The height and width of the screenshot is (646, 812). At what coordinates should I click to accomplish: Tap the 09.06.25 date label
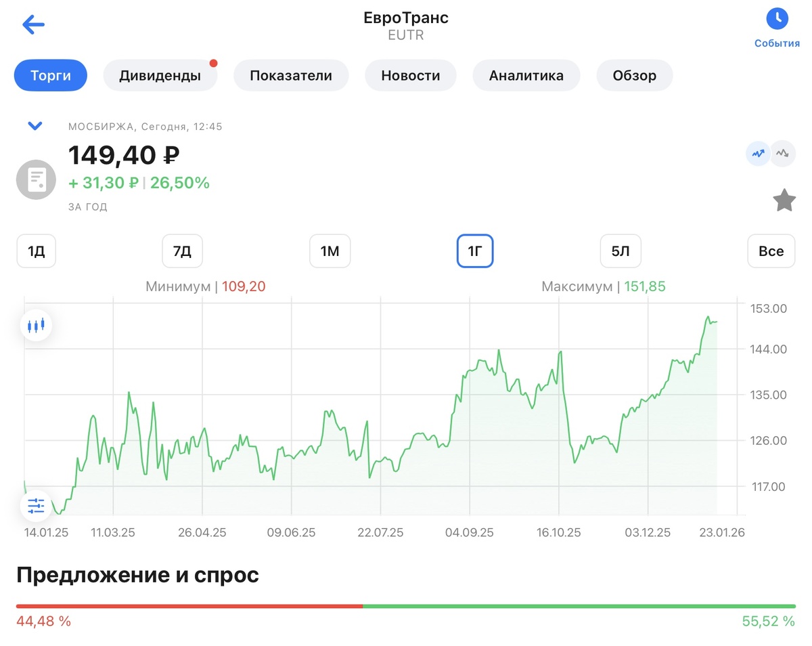292,533
